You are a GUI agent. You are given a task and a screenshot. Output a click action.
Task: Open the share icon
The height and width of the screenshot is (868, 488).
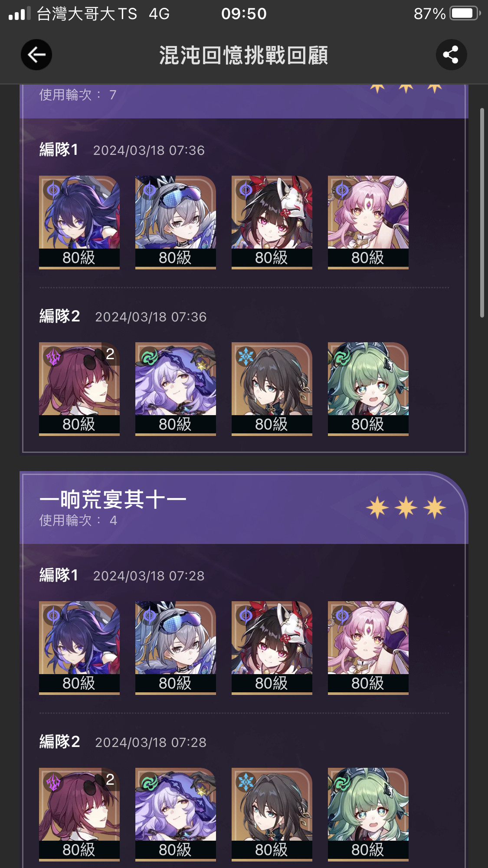point(451,55)
